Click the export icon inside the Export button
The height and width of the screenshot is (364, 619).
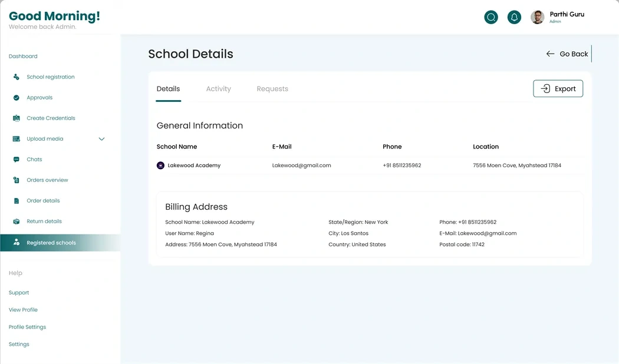pyautogui.click(x=545, y=88)
